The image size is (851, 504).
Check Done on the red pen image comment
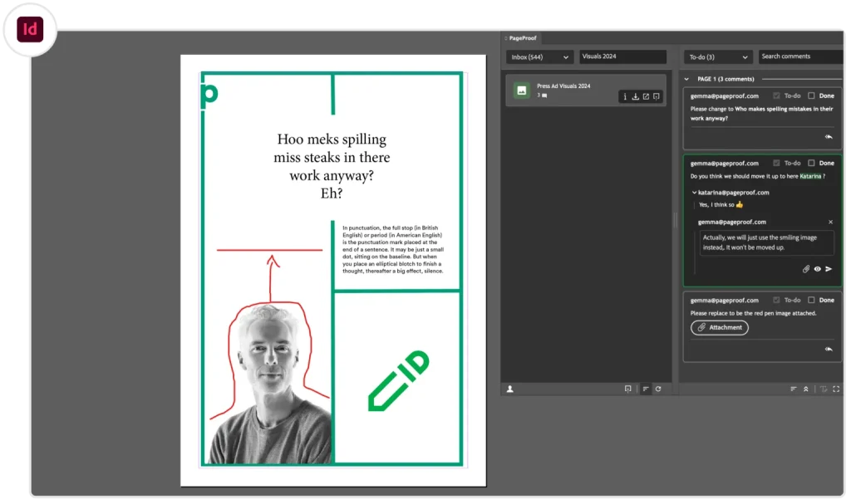pyautogui.click(x=811, y=301)
